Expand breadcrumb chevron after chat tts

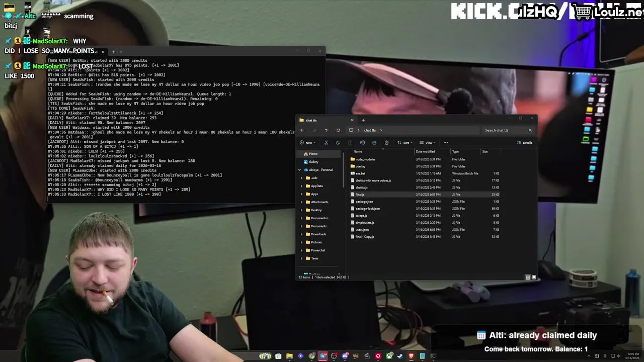(381, 130)
